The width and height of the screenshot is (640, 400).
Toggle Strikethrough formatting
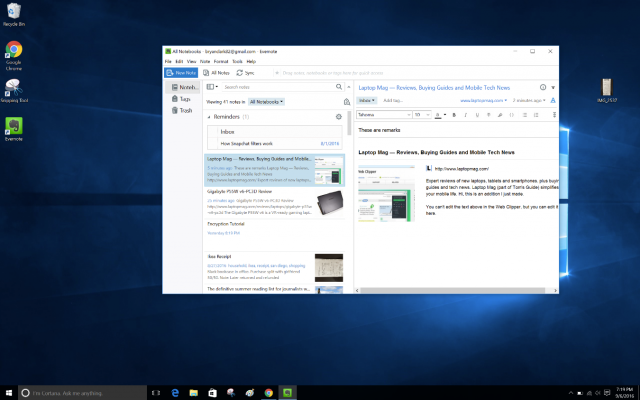(x=488, y=115)
